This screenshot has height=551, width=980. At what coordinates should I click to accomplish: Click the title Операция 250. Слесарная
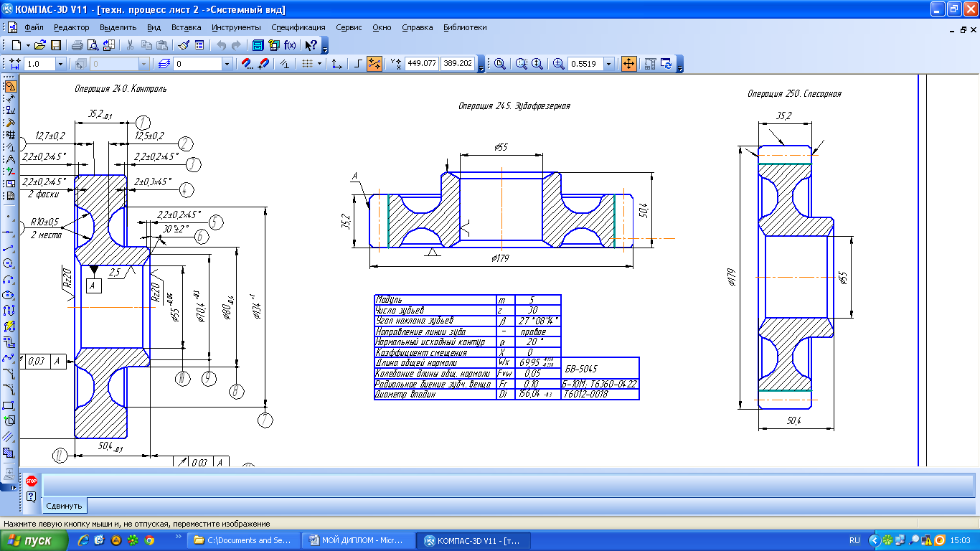[794, 93]
